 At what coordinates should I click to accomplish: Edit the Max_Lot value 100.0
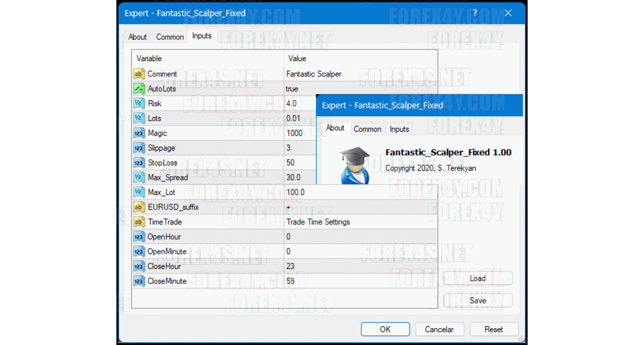click(x=295, y=192)
